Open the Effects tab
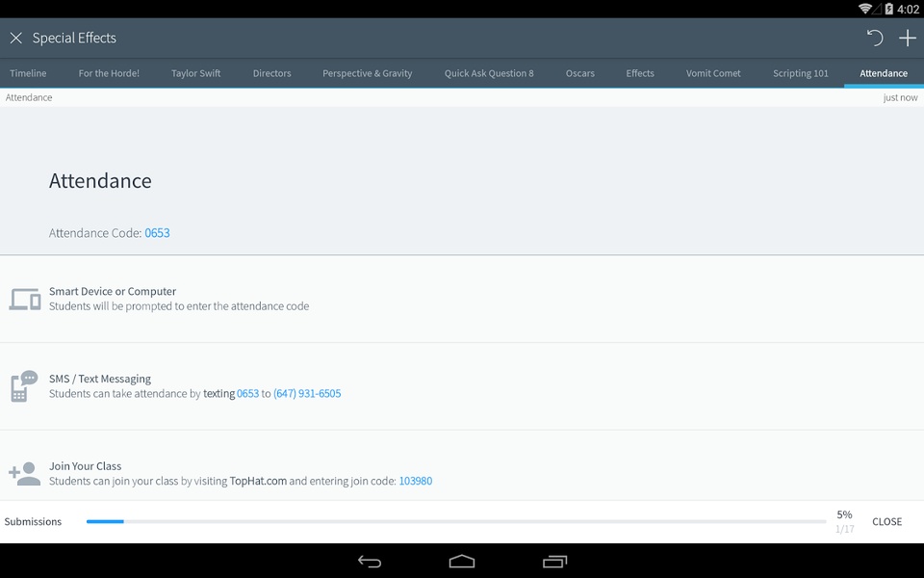924x578 pixels. 640,73
